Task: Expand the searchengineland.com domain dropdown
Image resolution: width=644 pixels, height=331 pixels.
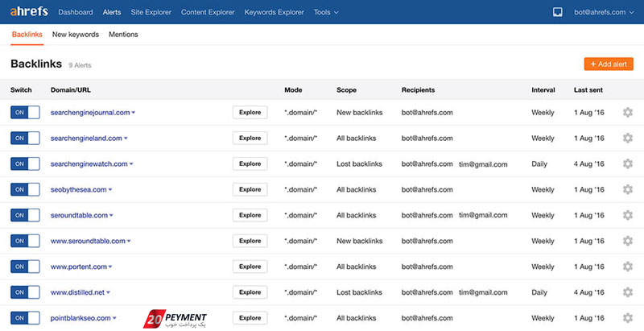Action: [x=126, y=139]
